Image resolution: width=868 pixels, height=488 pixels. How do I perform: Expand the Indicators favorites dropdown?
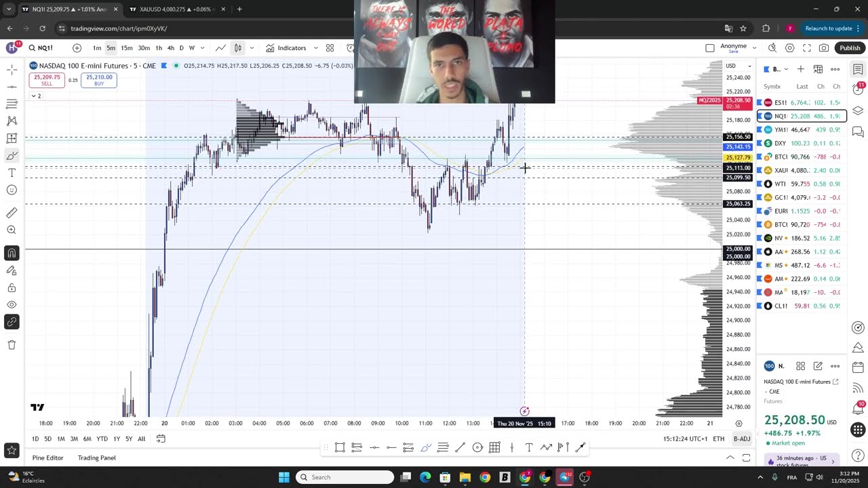pos(315,48)
